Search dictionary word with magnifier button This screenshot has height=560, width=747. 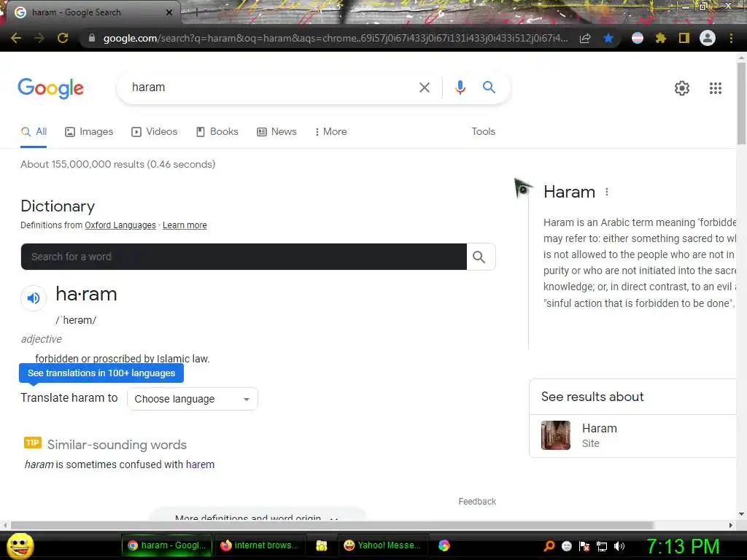pos(481,257)
